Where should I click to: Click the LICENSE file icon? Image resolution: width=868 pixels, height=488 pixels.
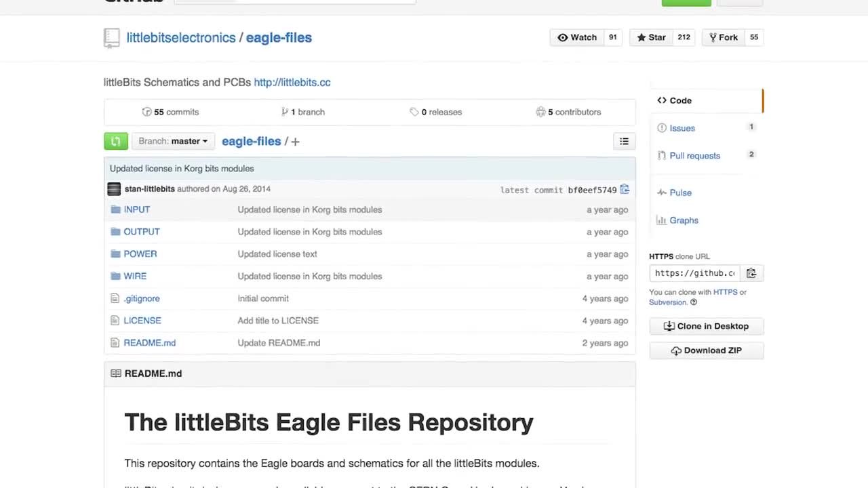[x=115, y=321]
